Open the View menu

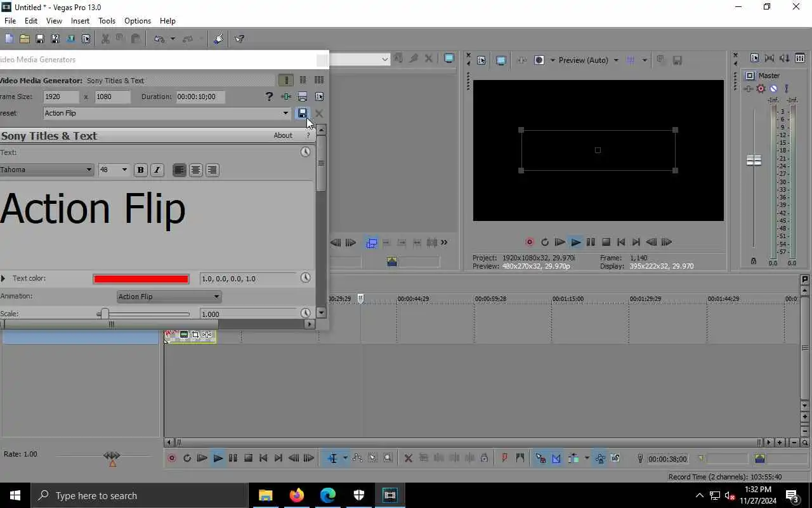coord(54,20)
